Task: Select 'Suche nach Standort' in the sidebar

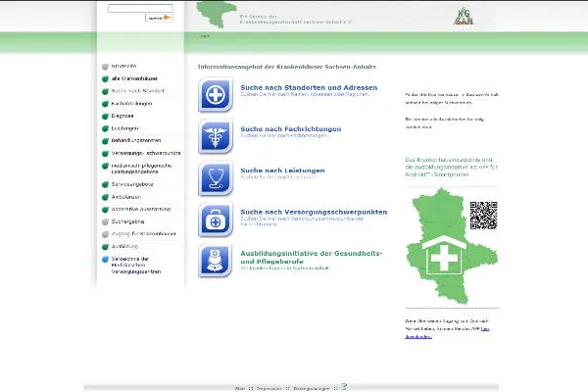Action: pos(137,91)
